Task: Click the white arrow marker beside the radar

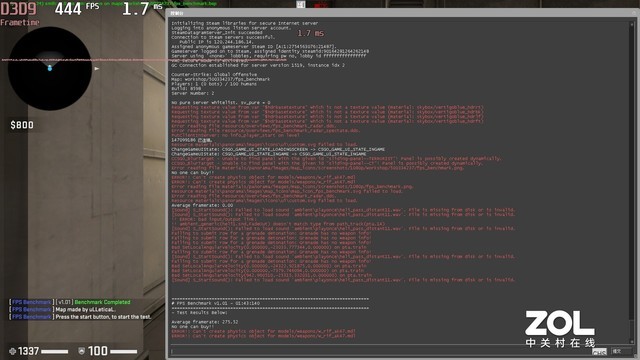Action: (97, 69)
